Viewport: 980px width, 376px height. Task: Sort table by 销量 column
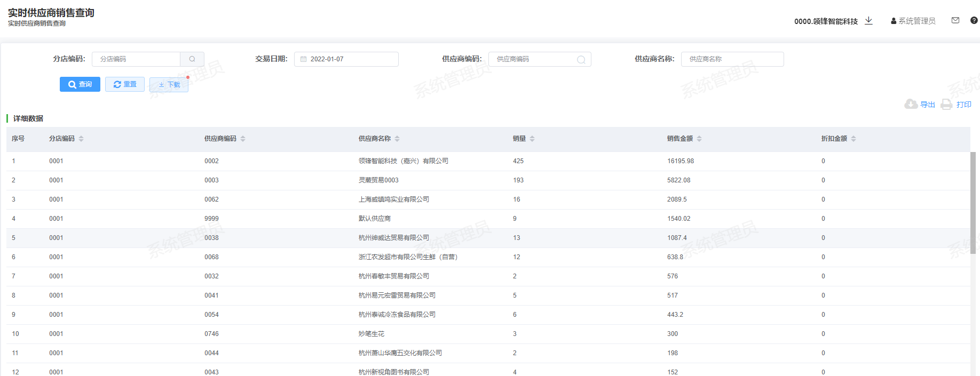click(x=532, y=139)
